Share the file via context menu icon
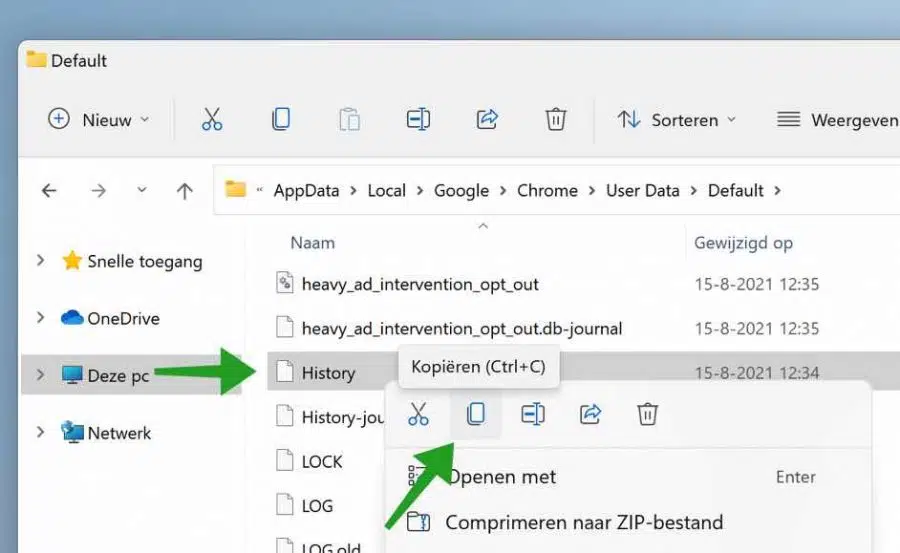The height and width of the screenshot is (553, 900). pyautogui.click(x=590, y=414)
